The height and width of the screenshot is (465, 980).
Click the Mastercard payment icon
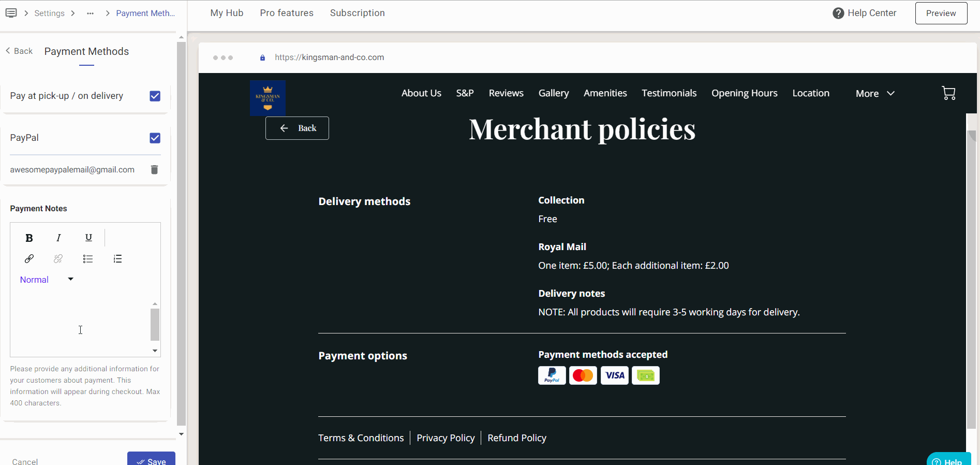[583, 375]
